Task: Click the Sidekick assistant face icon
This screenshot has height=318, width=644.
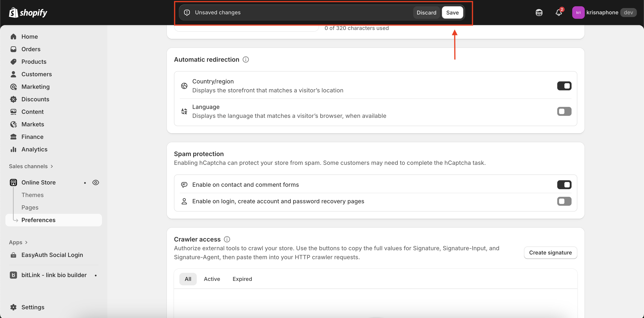Action: (x=539, y=13)
